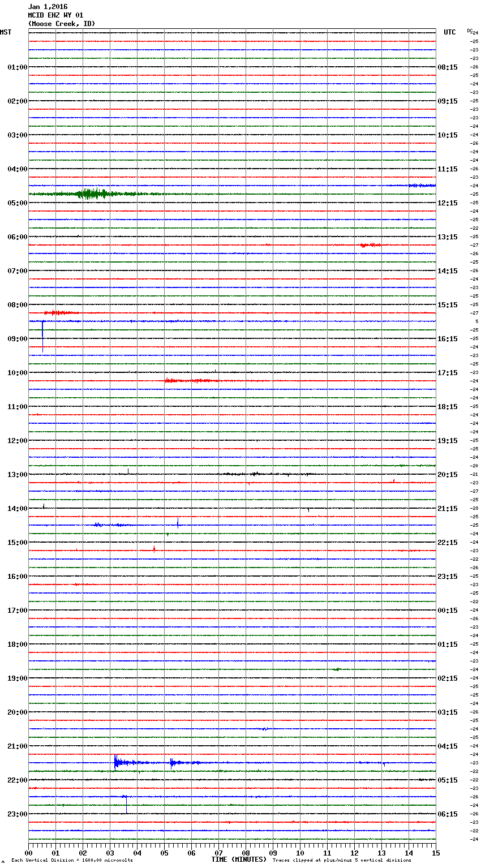Click the 21:00 MST row label
Screen dimensions: 481x868
click(x=17, y=746)
